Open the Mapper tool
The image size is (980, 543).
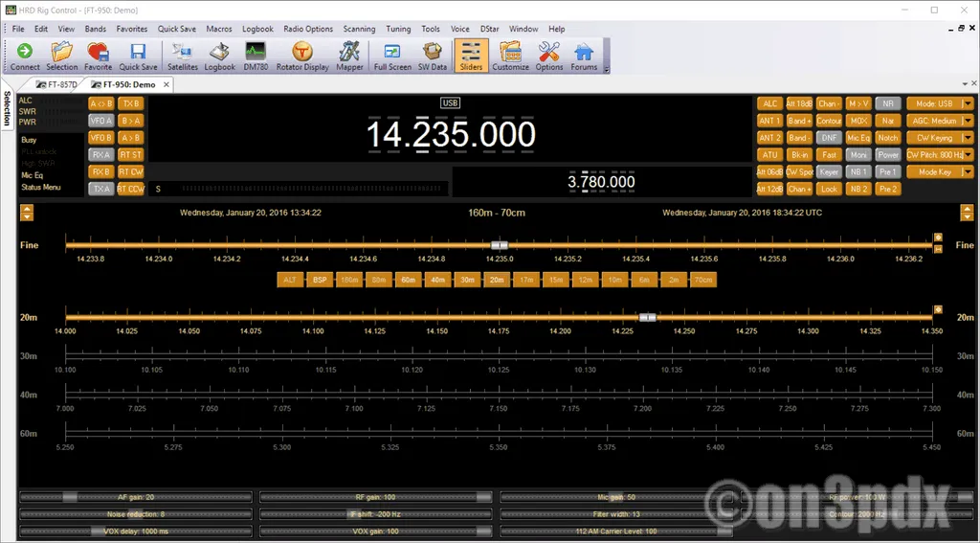[349, 57]
